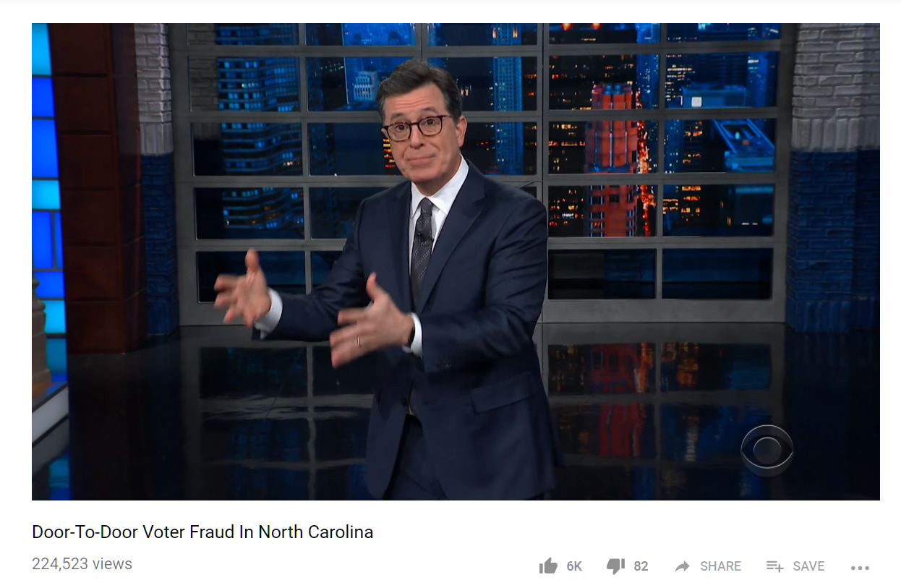
Task: Open the three-dot more actions menu
Action: (860, 568)
